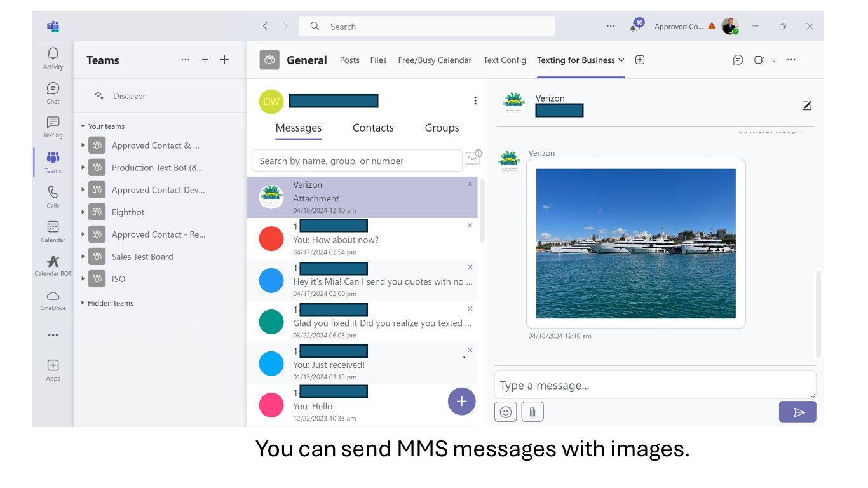Open the Free/Busy Calendar tab
This screenshot has height=488, width=868.
pos(435,60)
